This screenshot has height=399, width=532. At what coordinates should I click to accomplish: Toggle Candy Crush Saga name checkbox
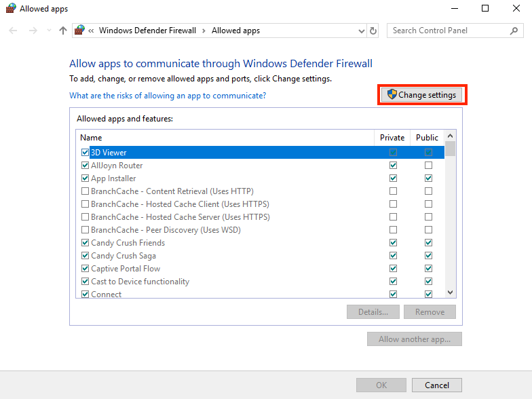pos(85,255)
